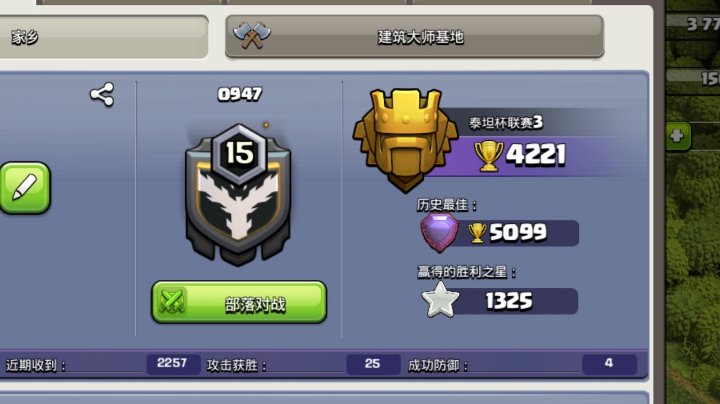This screenshot has height=404, width=720.
Task: Open the level 15 clan badge
Action: pyautogui.click(x=238, y=195)
